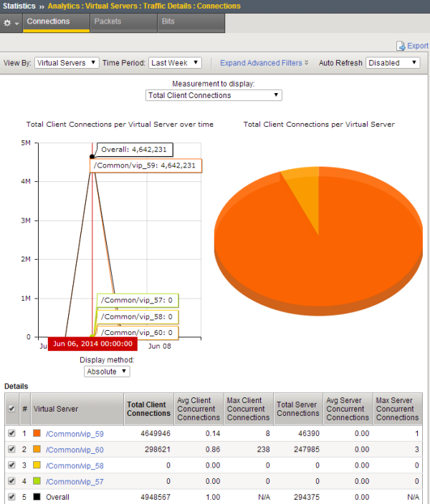430x504 pixels.
Task: Click the green vip_57 color swatch
Action: 37,482
